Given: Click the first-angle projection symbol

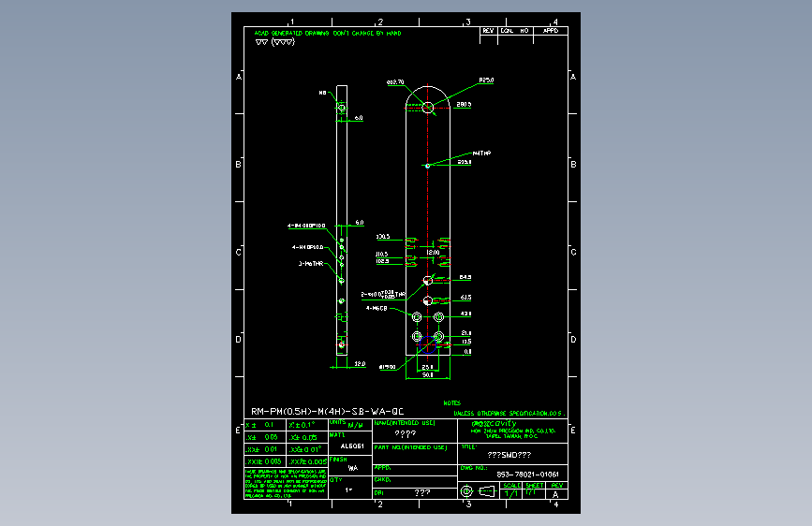Looking at the screenshot, I should tap(478, 490).
